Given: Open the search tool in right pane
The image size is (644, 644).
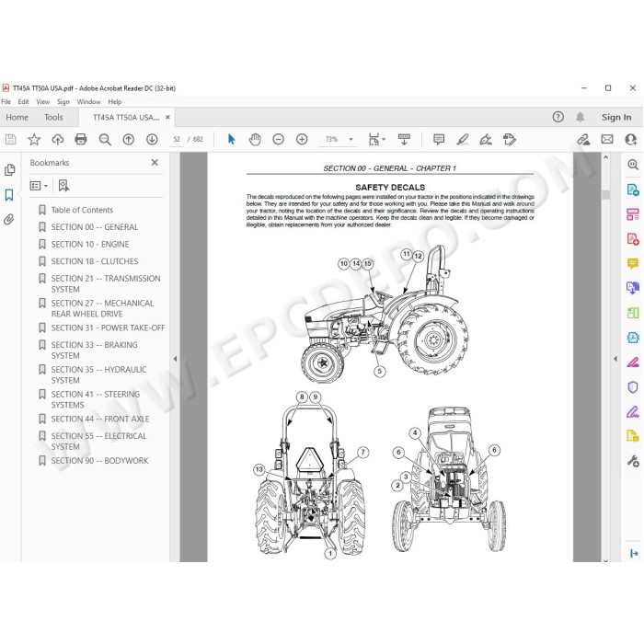Looking at the screenshot, I should [x=633, y=165].
